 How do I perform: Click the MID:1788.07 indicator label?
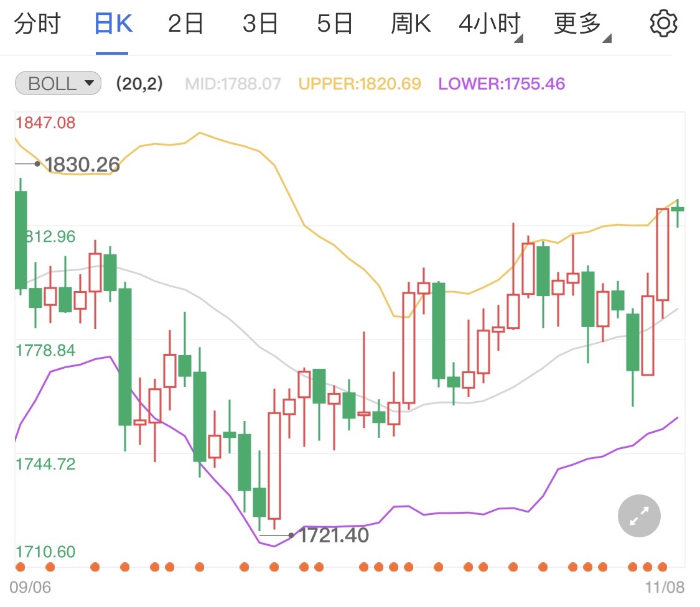(233, 84)
